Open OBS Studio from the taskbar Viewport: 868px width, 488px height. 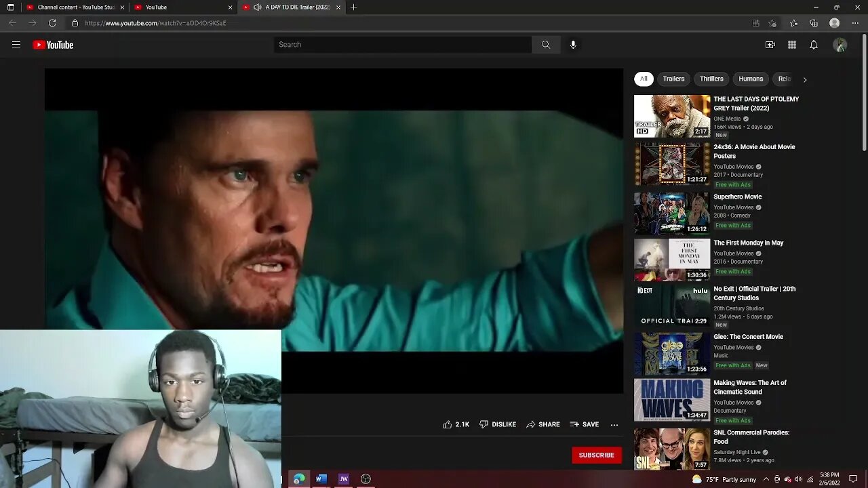tap(366, 479)
